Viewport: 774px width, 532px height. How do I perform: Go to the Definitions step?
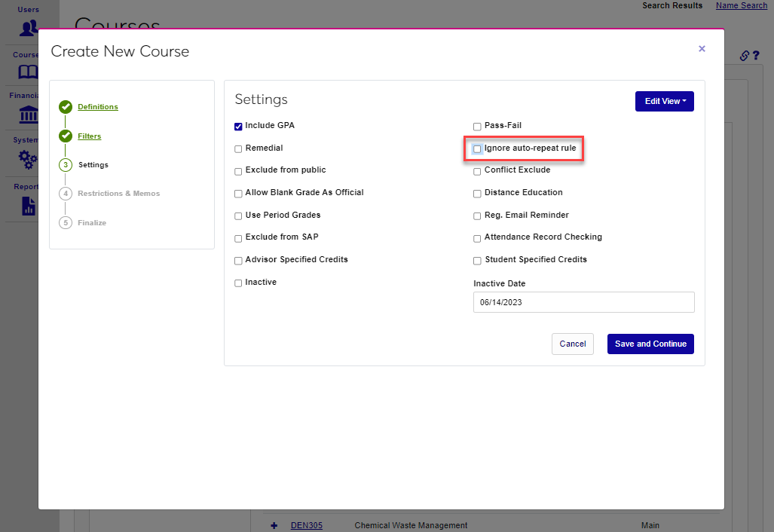[x=98, y=107]
